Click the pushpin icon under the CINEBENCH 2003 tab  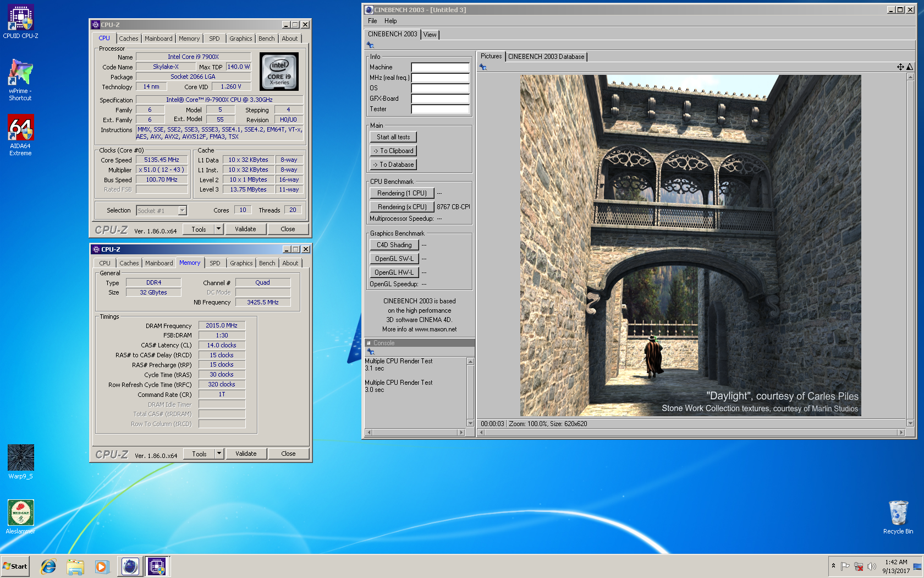(x=370, y=45)
